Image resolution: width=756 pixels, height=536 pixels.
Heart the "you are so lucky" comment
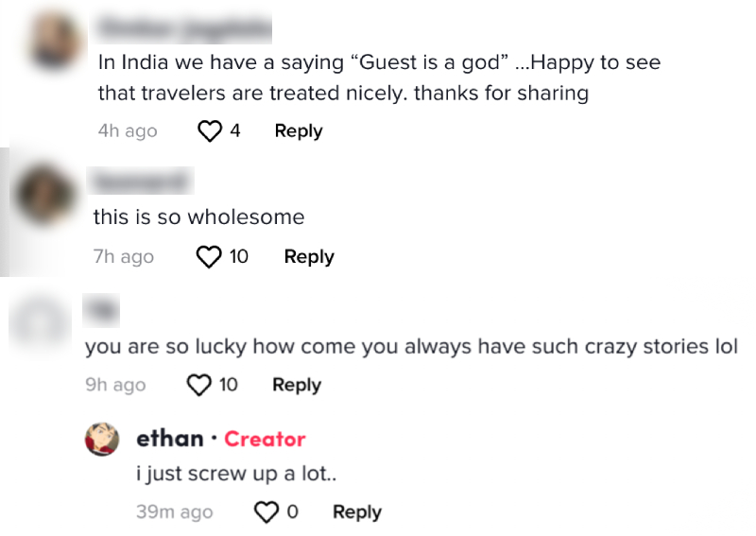[198, 385]
